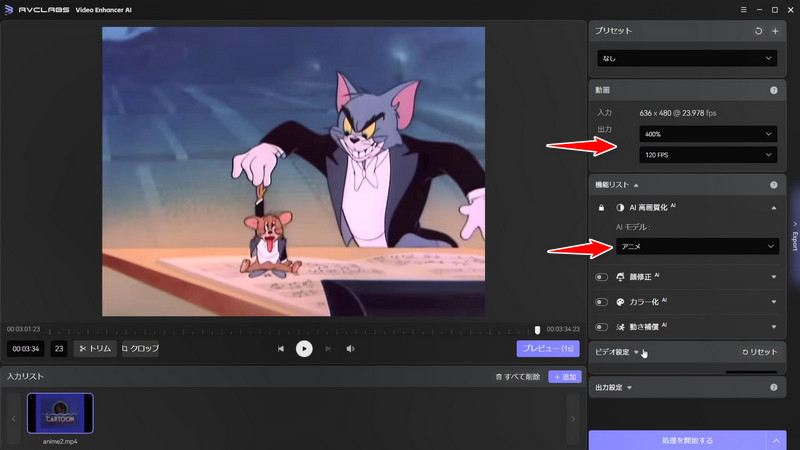Open the hamburger menu in title bar
This screenshot has width=800, height=450.
(x=743, y=10)
